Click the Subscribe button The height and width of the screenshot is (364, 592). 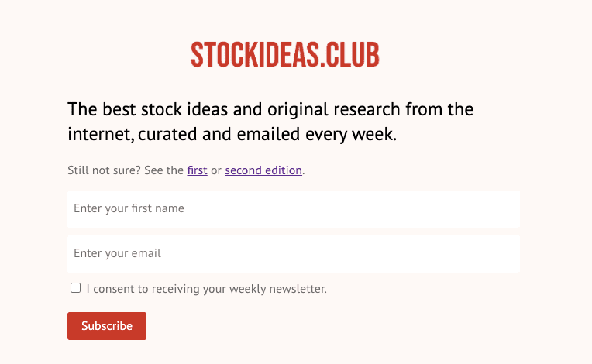click(x=107, y=326)
